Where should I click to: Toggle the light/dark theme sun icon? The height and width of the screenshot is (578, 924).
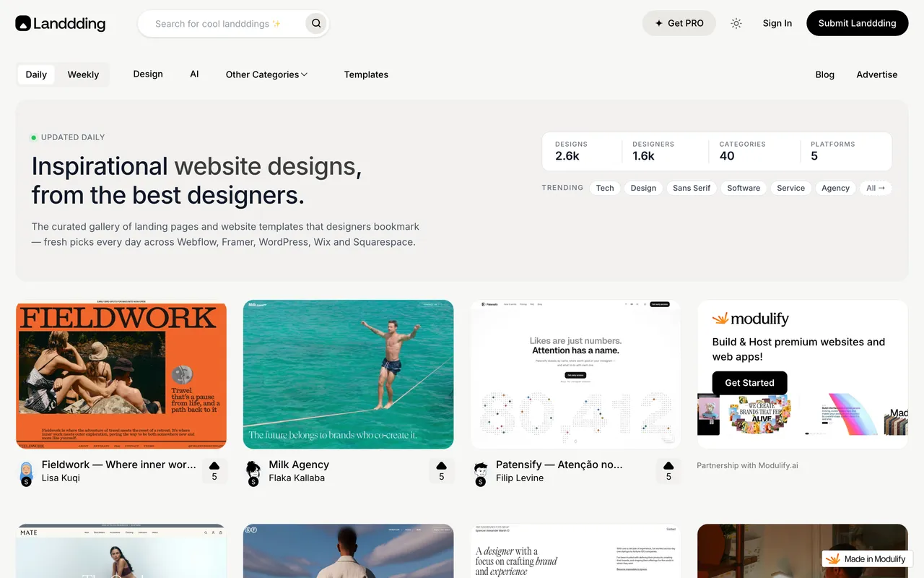(736, 23)
